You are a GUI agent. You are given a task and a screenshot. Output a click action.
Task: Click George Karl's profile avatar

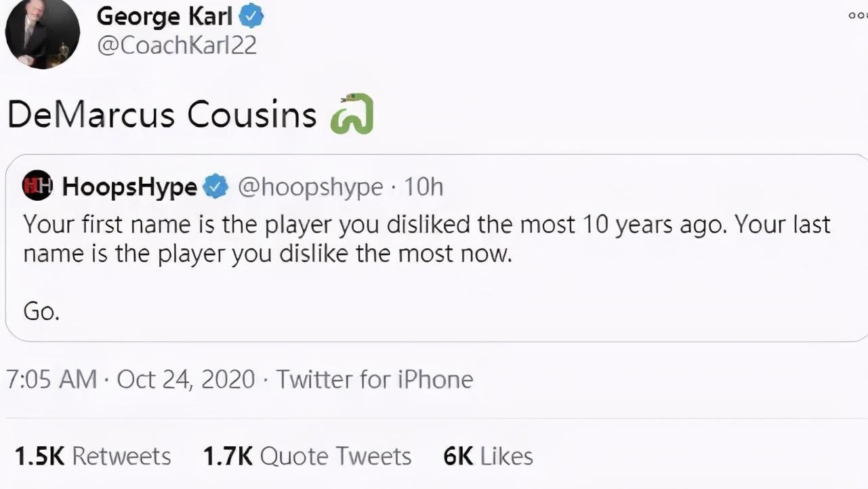point(42,33)
